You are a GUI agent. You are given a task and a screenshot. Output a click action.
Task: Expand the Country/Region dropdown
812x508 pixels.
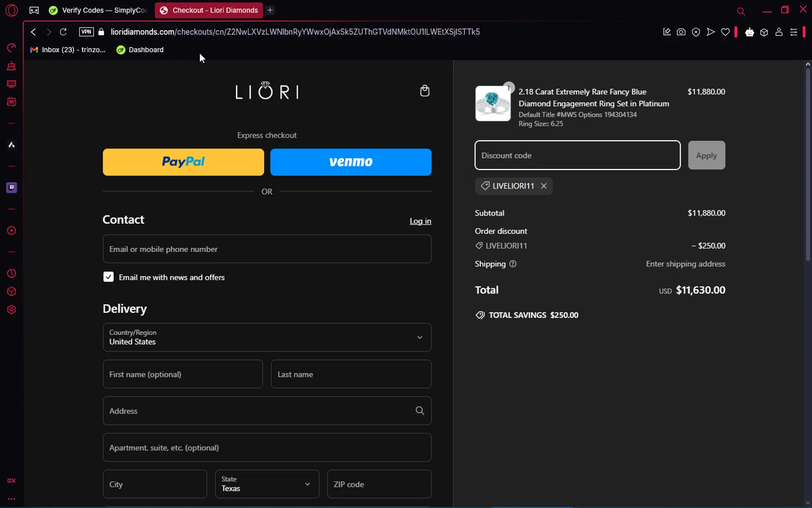[x=267, y=337]
